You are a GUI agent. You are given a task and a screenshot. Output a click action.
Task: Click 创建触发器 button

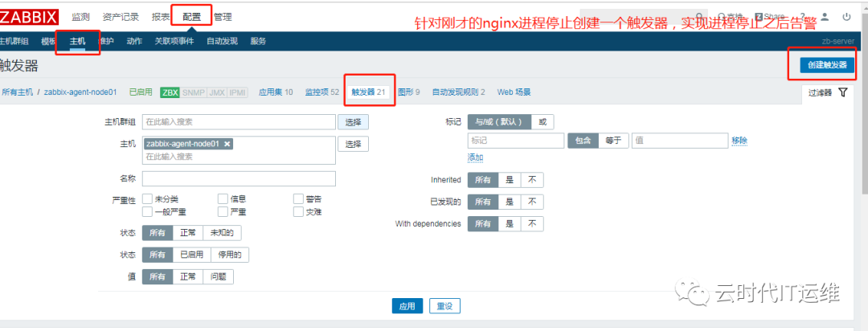(827, 65)
